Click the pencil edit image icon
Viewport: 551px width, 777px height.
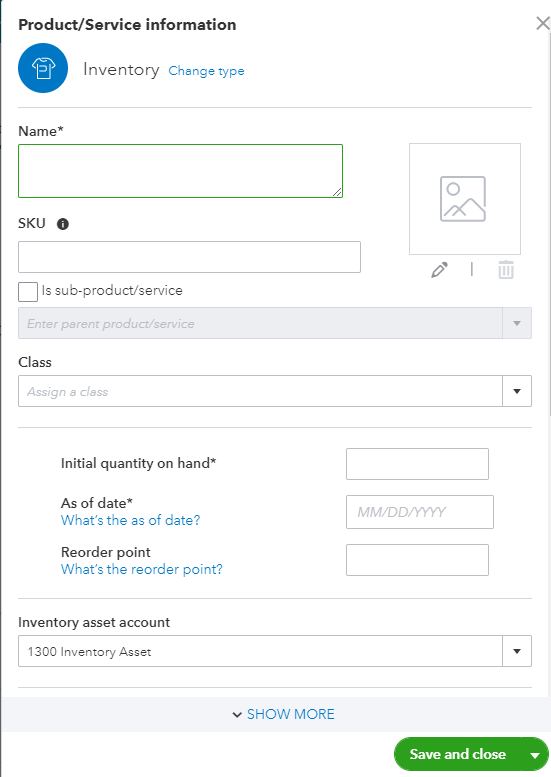[x=440, y=270]
